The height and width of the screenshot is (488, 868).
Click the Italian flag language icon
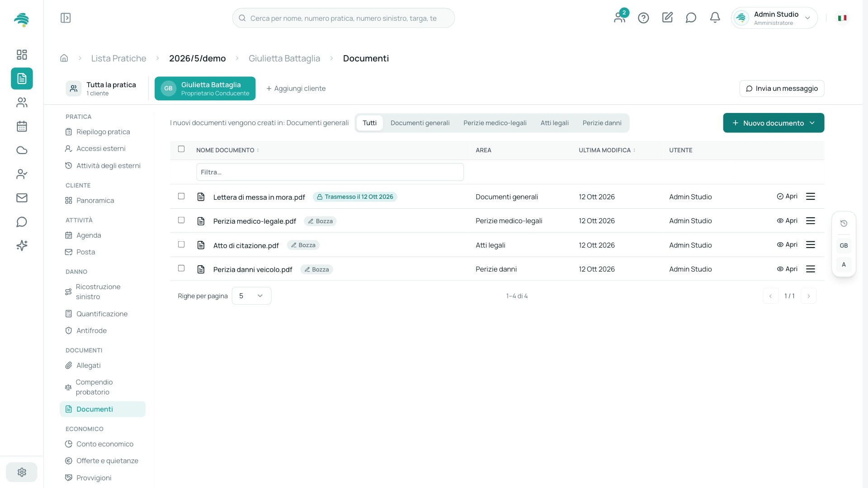click(x=842, y=18)
